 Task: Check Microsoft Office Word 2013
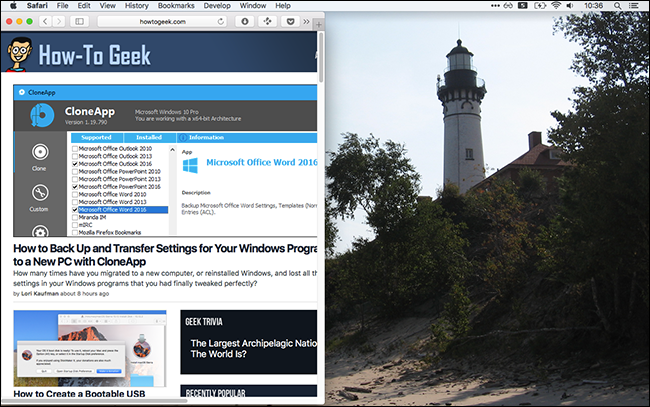pos(75,202)
